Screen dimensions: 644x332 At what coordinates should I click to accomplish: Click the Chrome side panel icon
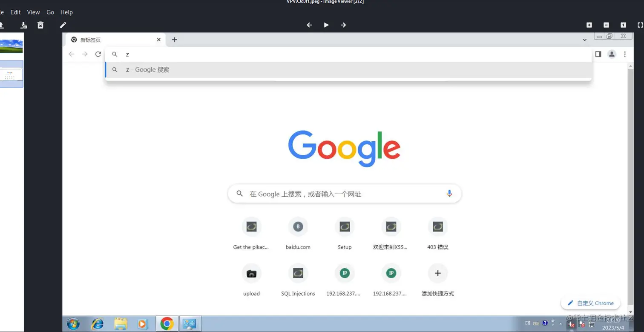pyautogui.click(x=598, y=54)
